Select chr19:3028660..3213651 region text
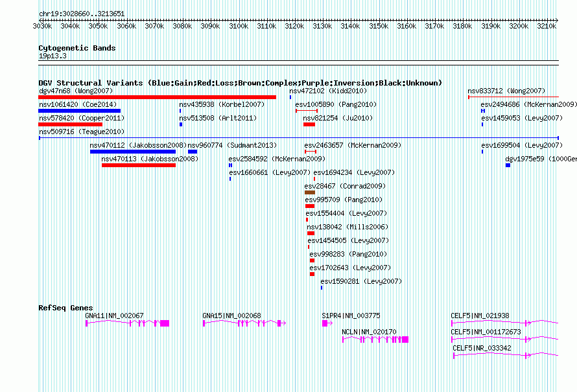577x392 pixels. [x=82, y=14]
